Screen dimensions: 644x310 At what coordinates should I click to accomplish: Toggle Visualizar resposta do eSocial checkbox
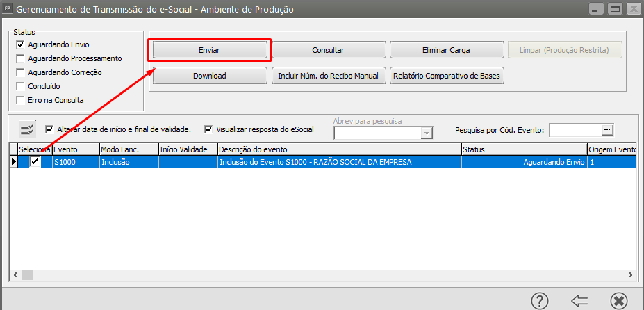click(x=208, y=129)
